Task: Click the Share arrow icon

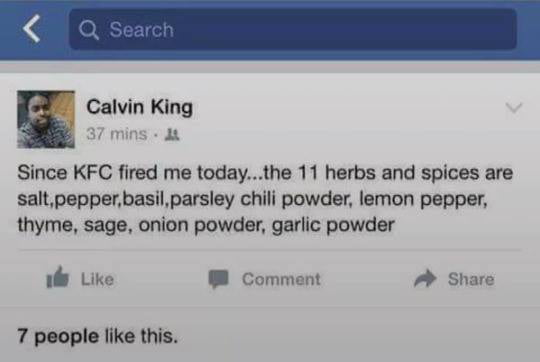Action: pyautogui.click(x=425, y=278)
